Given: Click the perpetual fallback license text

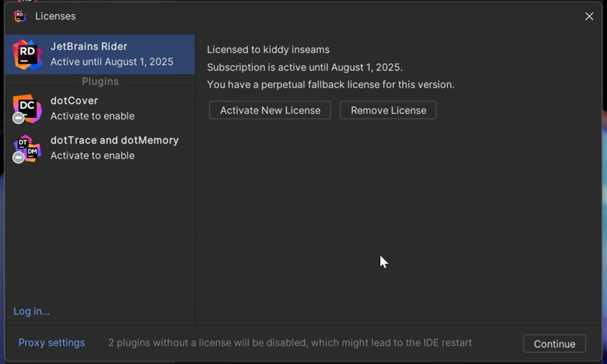Looking at the screenshot, I should [331, 85].
